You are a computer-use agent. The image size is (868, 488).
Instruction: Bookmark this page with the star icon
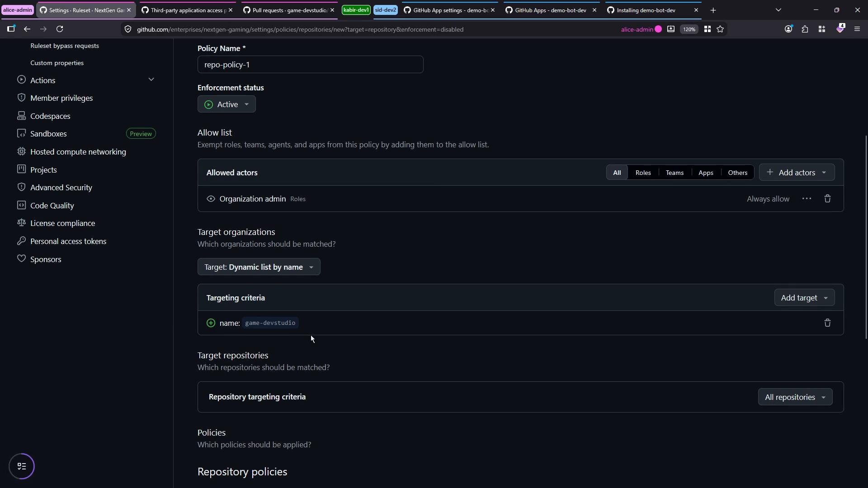click(x=720, y=29)
